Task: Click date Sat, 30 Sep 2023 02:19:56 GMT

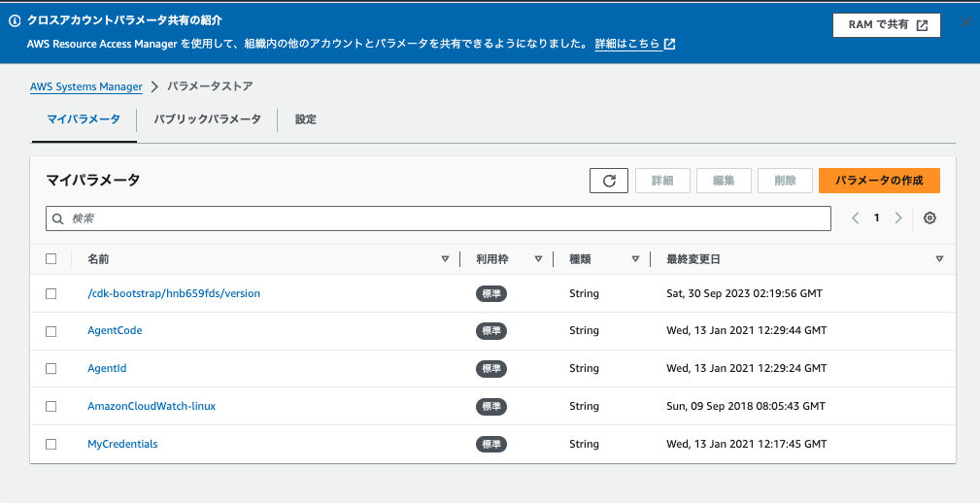Action: [x=744, y=293]
